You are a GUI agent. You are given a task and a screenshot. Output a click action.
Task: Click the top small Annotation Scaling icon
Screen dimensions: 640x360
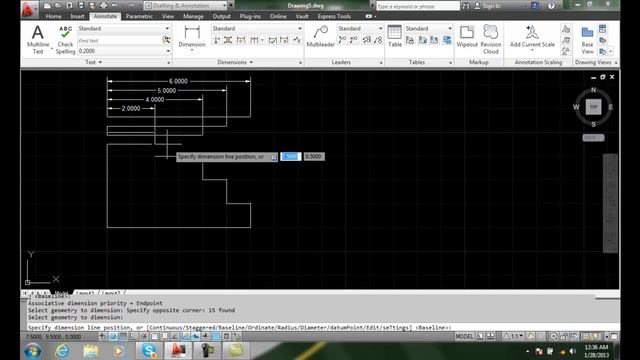click(566, 29)
